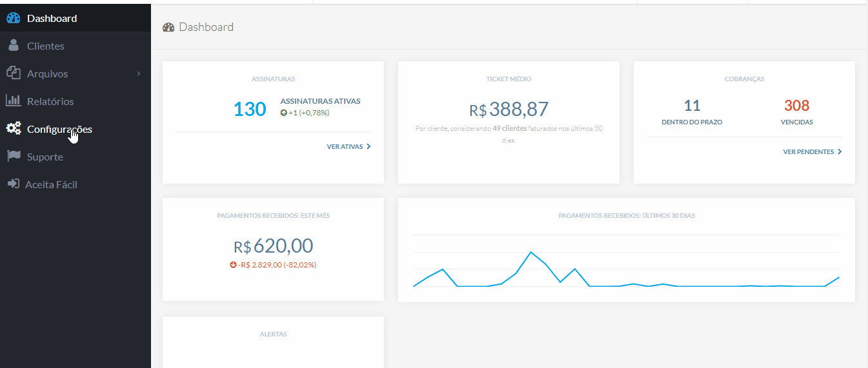
Task: Open the VER ATIVAS link
Action: click(343, 147)
